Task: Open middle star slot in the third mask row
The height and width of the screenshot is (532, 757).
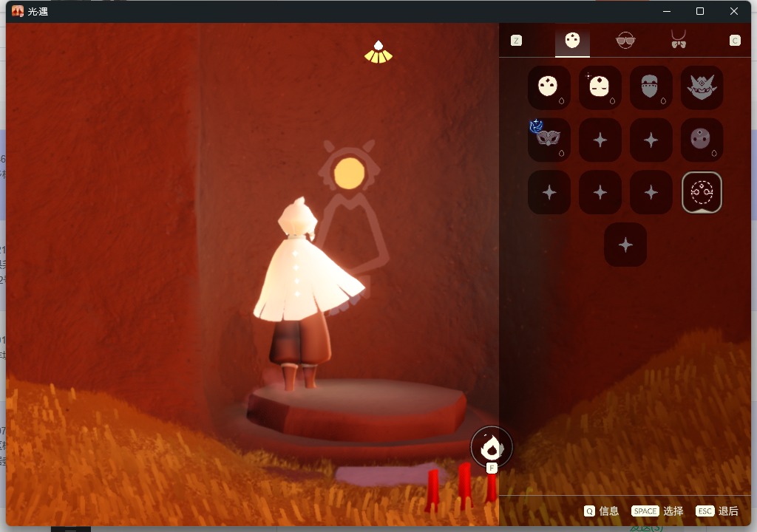Action: 600,192
